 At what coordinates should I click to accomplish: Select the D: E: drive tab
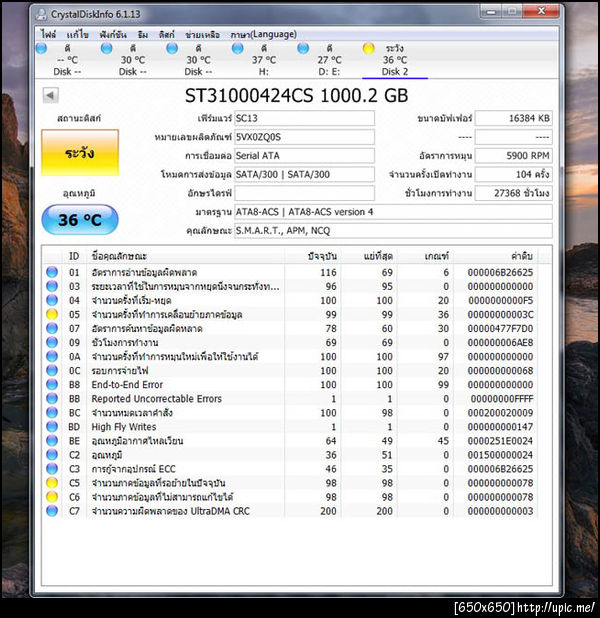click(x=329, y=60)
